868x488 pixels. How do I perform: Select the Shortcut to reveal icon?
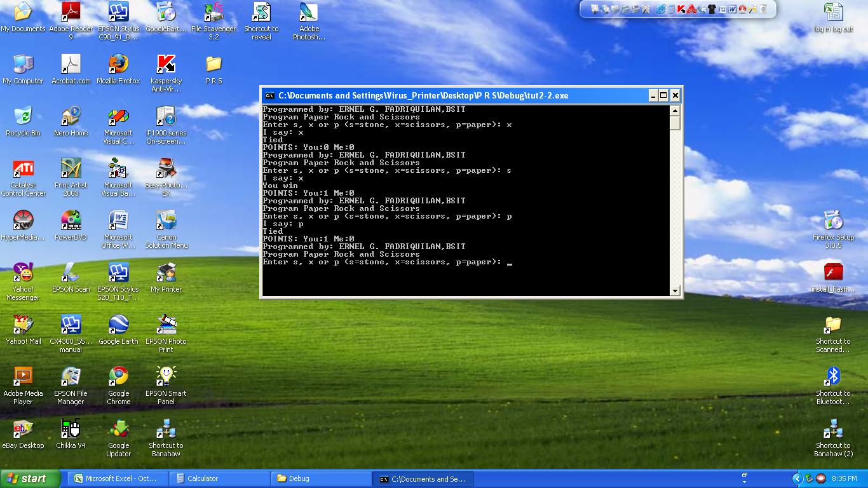pos(261,21)
